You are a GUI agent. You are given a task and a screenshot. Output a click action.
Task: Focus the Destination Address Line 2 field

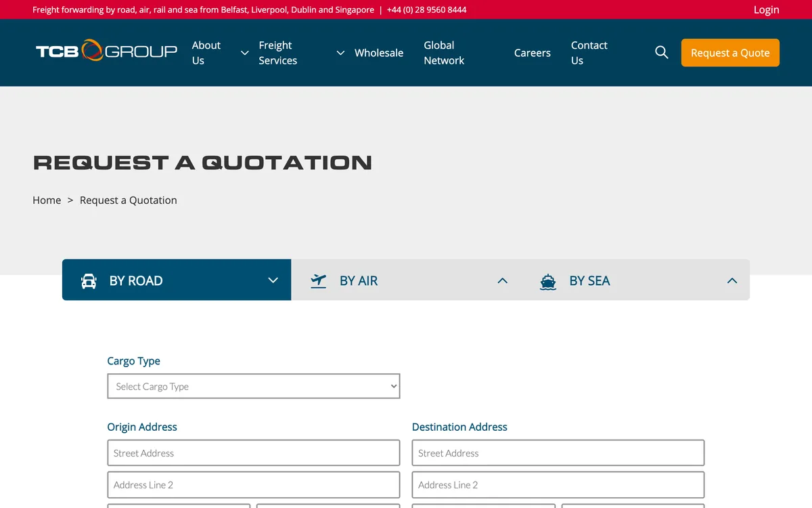point(558,485)
